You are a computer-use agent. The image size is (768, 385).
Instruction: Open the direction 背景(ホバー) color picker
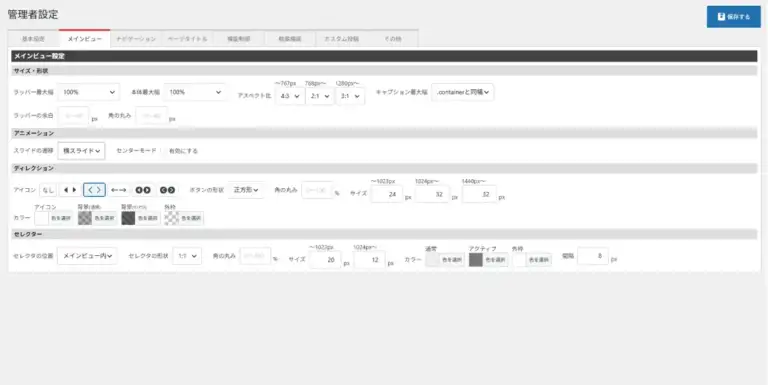141,218
